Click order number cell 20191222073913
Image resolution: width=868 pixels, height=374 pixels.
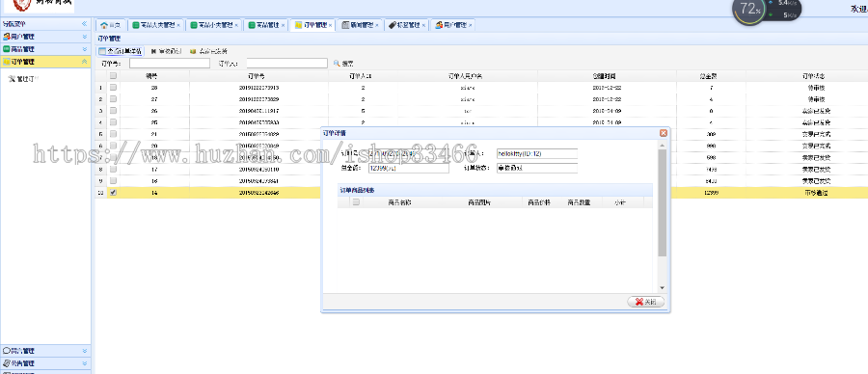coord(258,88)
